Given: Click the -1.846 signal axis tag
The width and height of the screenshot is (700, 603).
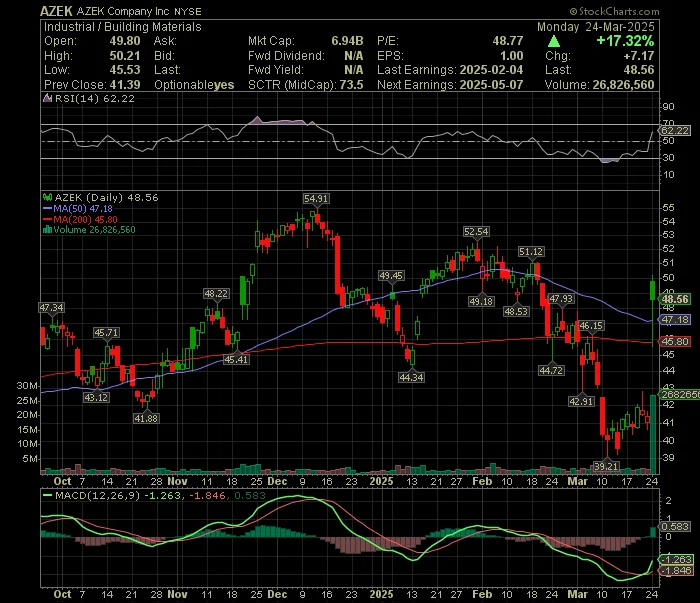Looking at the screenshot, I should 676,571.
